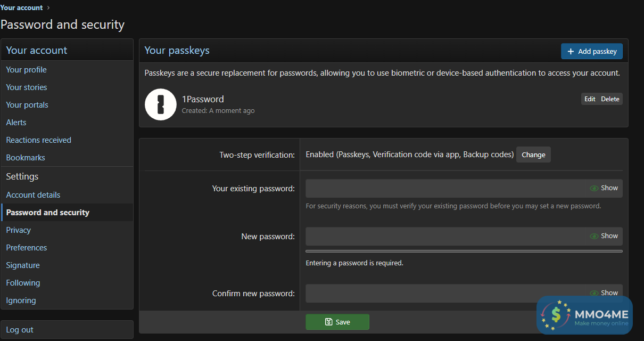Viewport: 644px width, 341px height.
Task: Click the floppy disk Save button
Action: (x=337, y=322)
